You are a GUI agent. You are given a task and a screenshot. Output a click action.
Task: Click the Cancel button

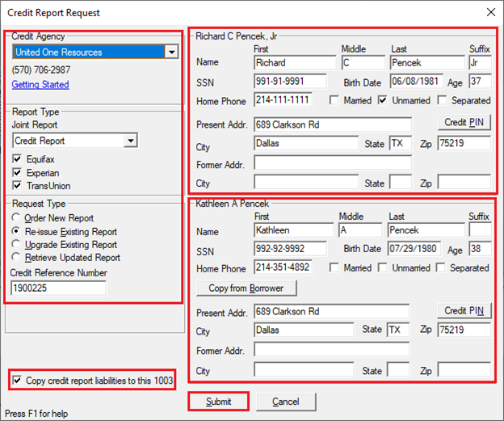[286, 402]
